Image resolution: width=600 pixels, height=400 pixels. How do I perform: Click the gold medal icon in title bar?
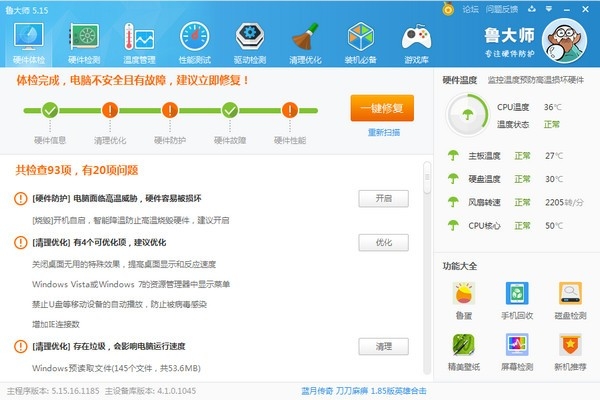[448, 9]
